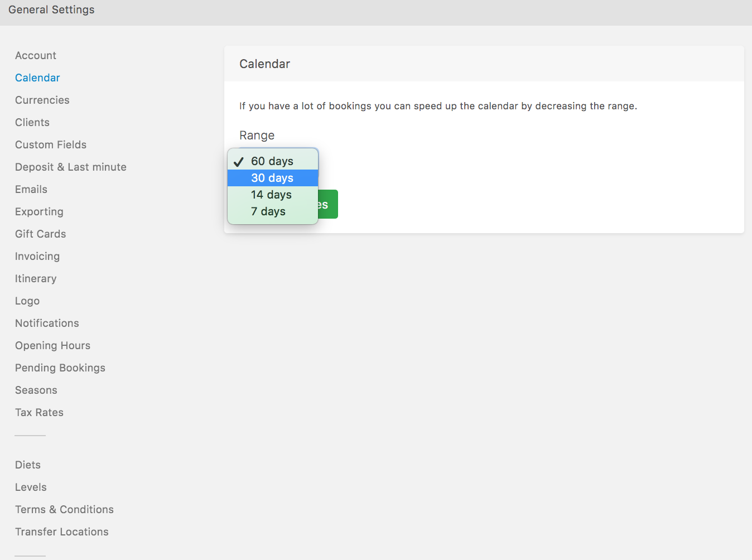Navigate to Opening Hours
The height and width of the screenshot is (560, 752).
[x=52, y=345]
